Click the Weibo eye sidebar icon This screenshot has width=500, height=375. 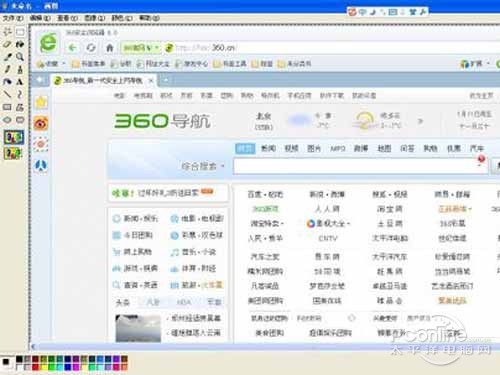(x=41, y=123)
